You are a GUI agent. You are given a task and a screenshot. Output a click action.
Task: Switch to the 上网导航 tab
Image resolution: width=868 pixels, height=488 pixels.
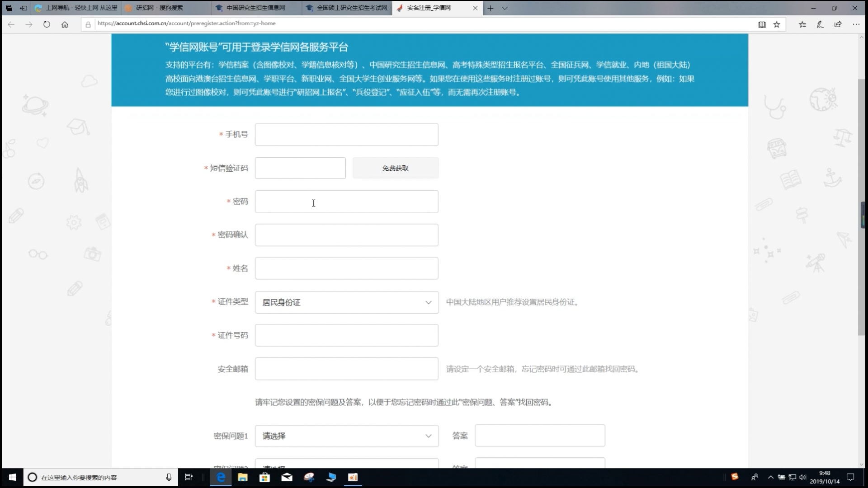[76, 8]
